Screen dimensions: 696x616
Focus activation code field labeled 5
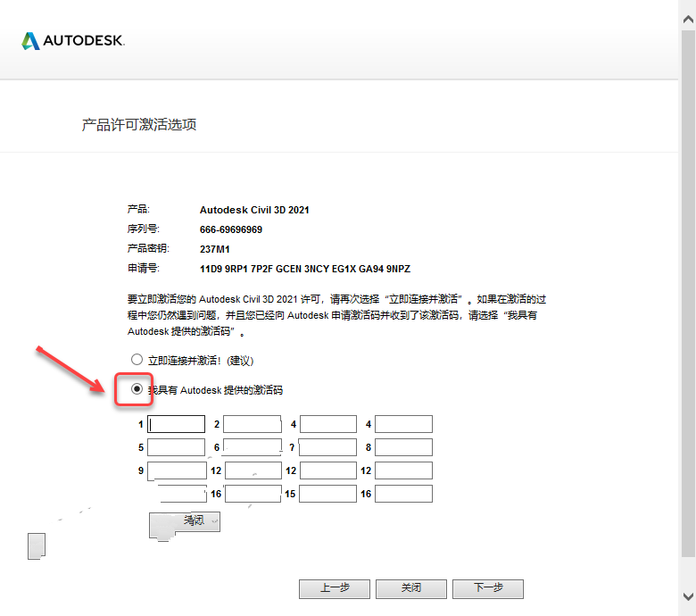pyautogui.click(x=176, y=447)
